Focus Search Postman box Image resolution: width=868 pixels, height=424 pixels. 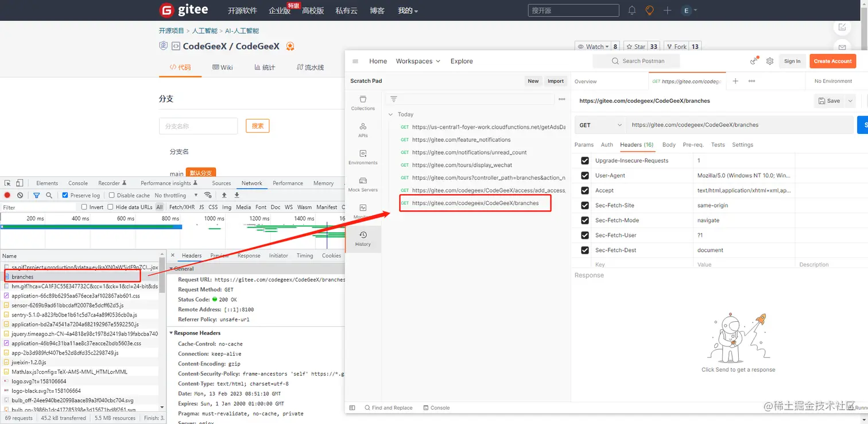pyautogui.click(x=636, y=61)
